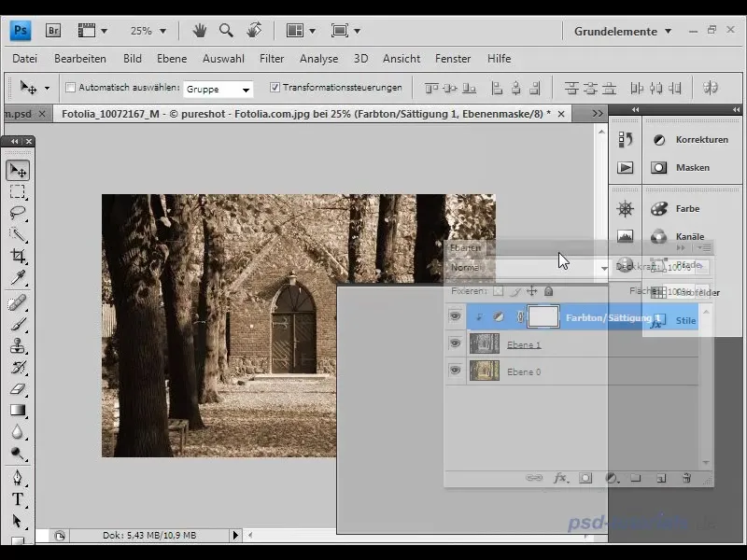
Task: Toggle lock transparent pixels next to Fixieren
Action: [499, 291]
